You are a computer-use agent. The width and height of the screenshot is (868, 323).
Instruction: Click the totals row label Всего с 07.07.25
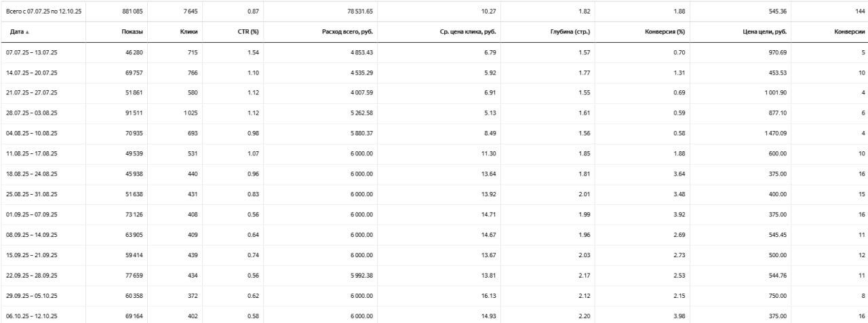(x=43, y=11)
